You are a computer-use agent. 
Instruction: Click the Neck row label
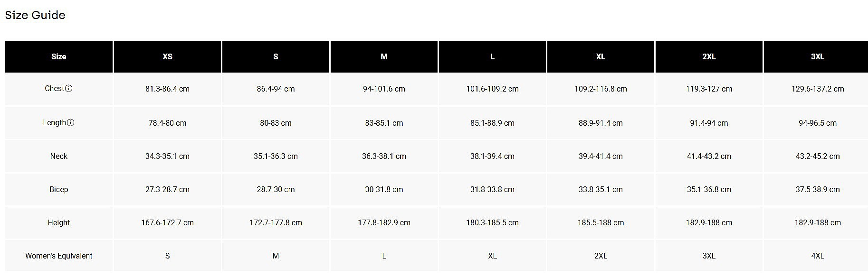tap(59, 157)
